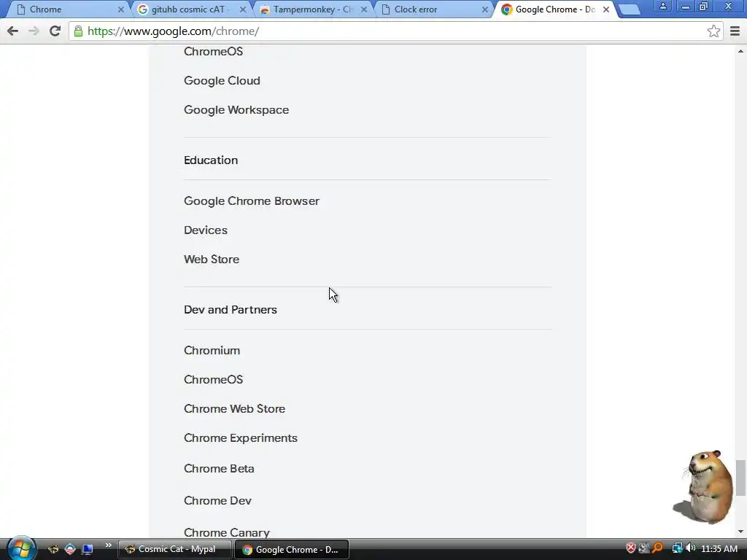Click the scrollbar up arrow
This screenshot has height=560, width=747.
(740, 51)
